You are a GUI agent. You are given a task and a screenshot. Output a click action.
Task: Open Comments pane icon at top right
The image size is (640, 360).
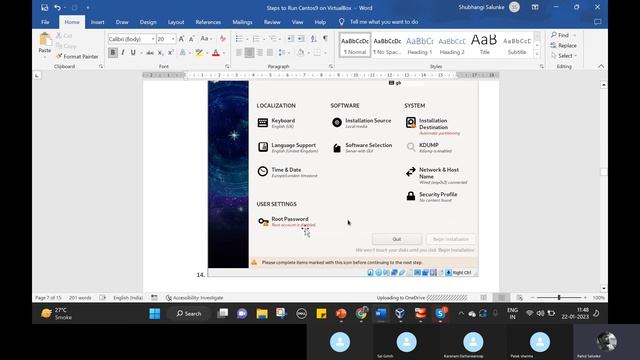598,22
